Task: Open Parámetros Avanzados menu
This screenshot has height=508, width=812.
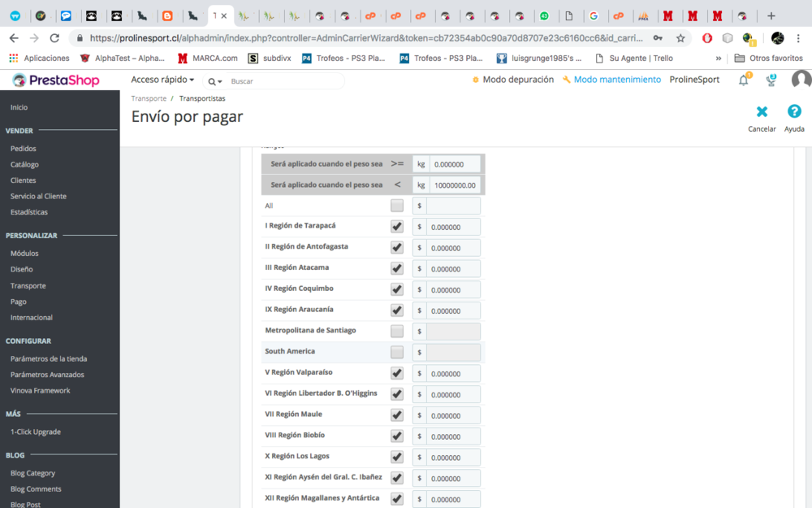Action: [x=47, y=375]
